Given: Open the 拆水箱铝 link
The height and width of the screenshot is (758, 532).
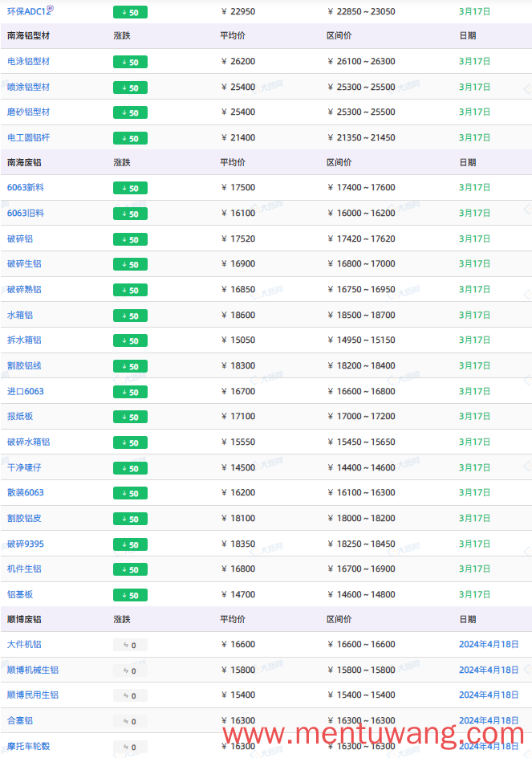Looking at the screenshot, I should (x=24, y=340).
